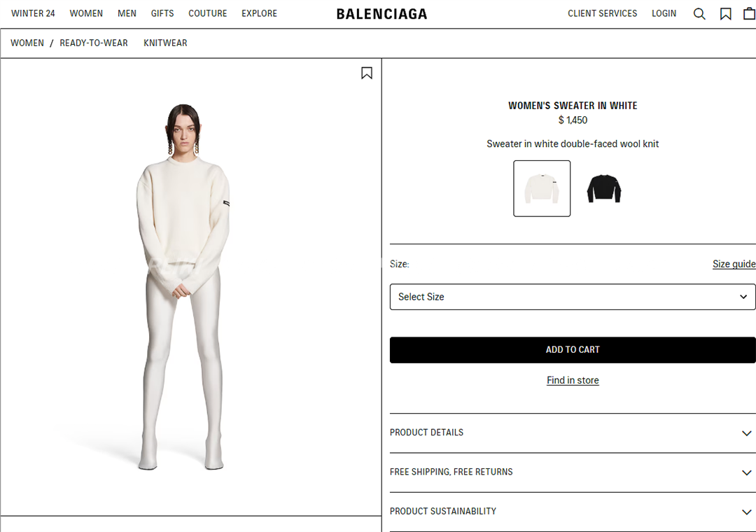Open the shopping bag icon
This screenshot has height=532, width=756.
pyautogui.click(x=749, y=14)
